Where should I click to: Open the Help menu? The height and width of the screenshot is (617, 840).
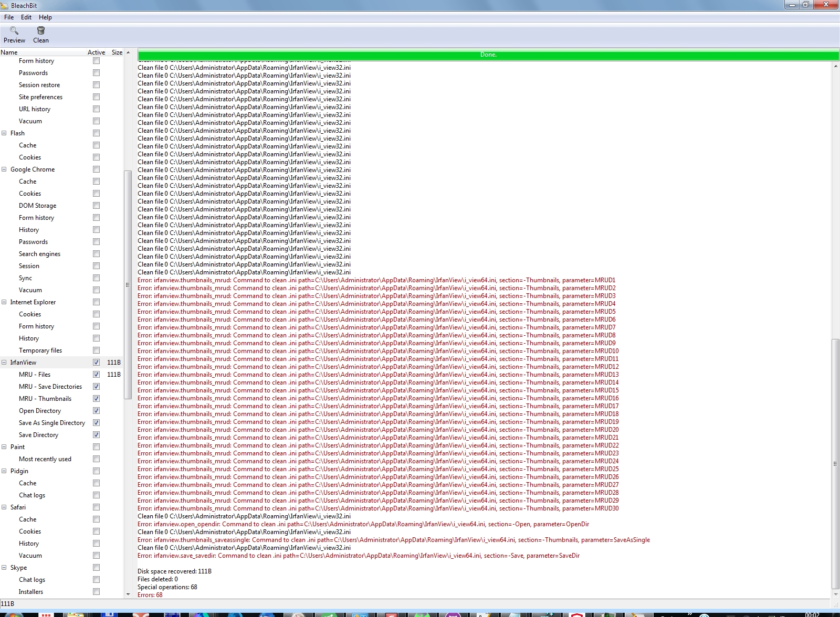pos(45,17)
